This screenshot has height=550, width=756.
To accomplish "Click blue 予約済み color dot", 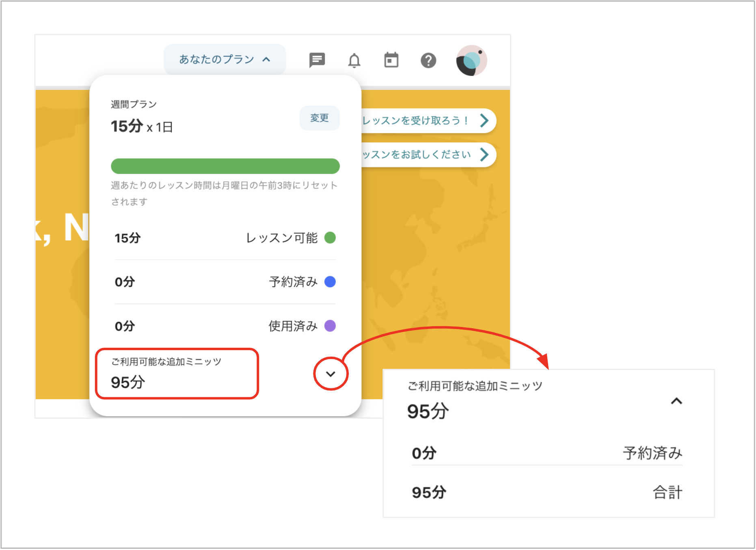I will tap(330, 281).
